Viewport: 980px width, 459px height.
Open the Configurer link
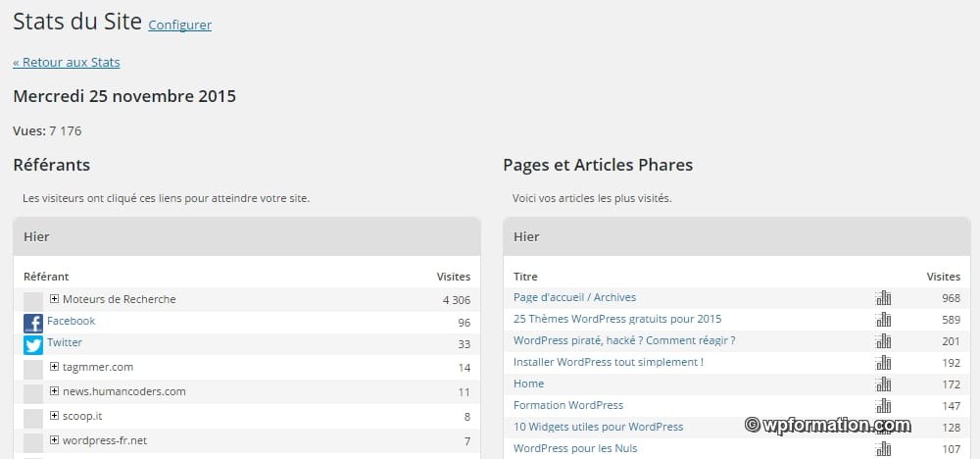click(x=180, y=25)
